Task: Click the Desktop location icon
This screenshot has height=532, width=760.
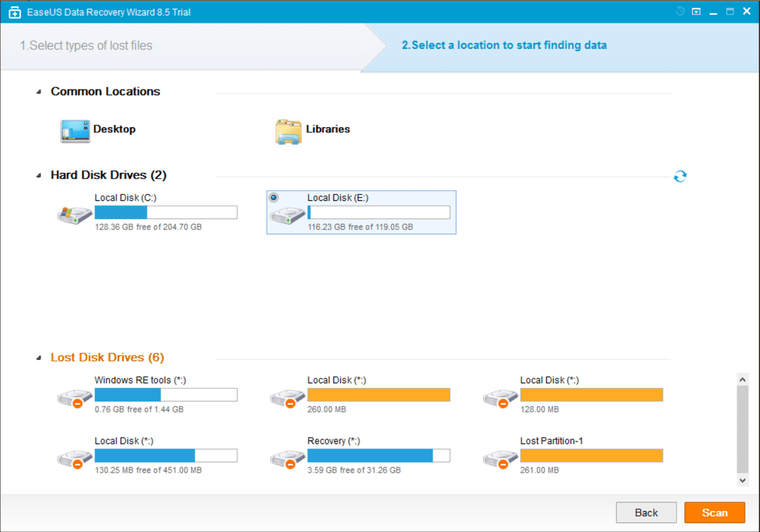Action: click(x=75, y=130)
